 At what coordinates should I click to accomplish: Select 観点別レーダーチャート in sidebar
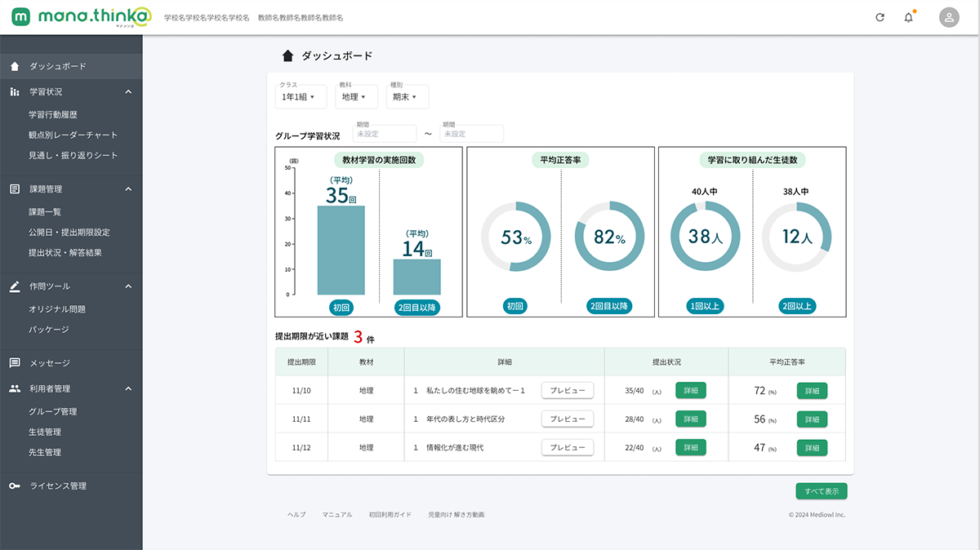point(73,135)
